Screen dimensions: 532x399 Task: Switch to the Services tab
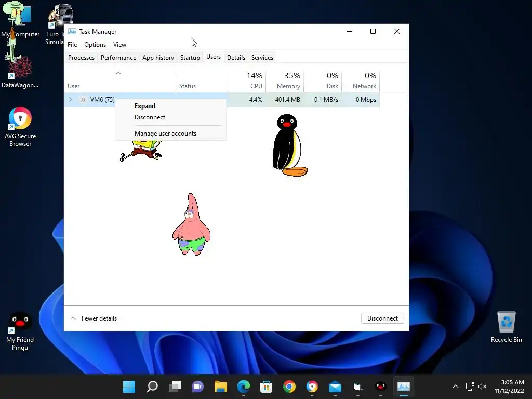point(262,57)
